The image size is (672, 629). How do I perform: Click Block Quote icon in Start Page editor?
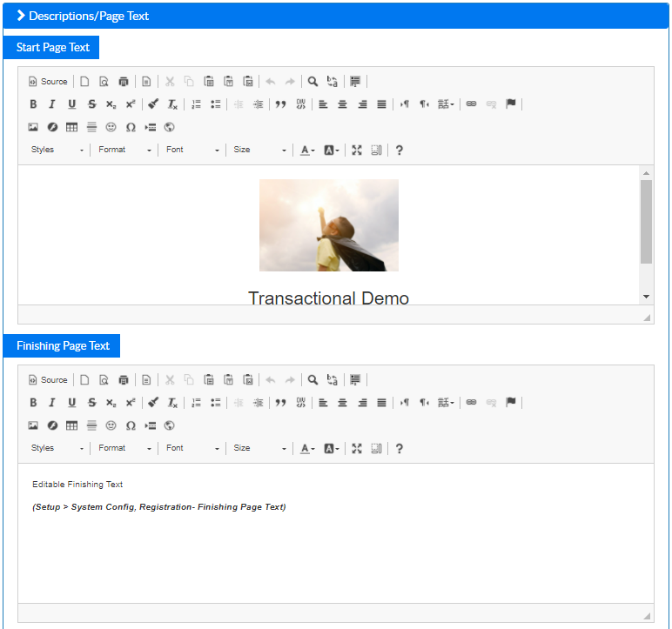pos(280,104)
